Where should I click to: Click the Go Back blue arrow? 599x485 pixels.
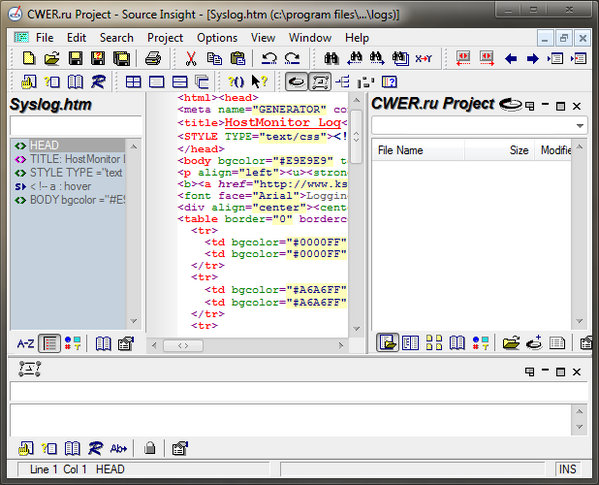[510, 58]
